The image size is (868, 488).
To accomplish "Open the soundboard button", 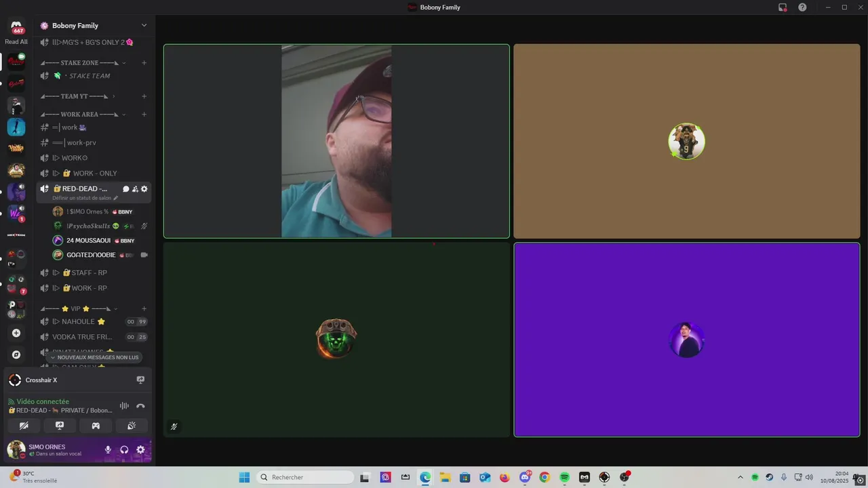I will tap(132, 426).
